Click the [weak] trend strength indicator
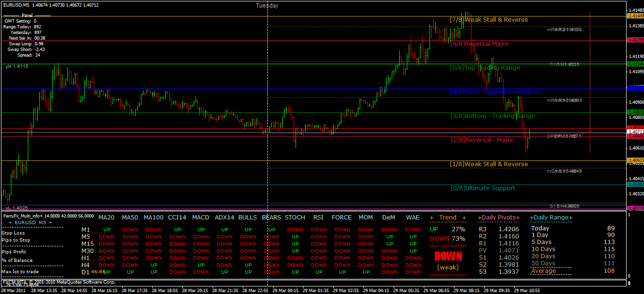Screen dimensions: 644x294 pos(447,267)
